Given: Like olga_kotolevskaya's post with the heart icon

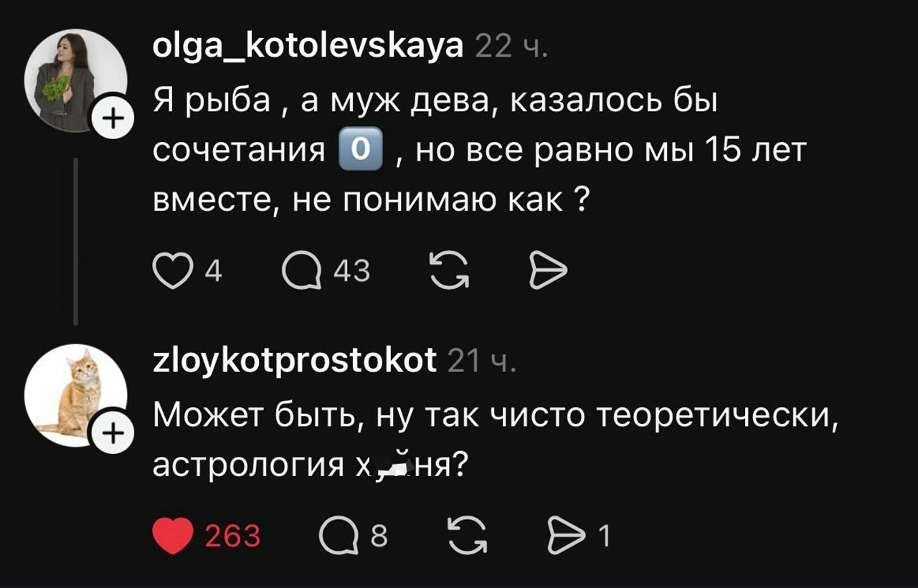Looking at the screenshot, I should 172,272.
